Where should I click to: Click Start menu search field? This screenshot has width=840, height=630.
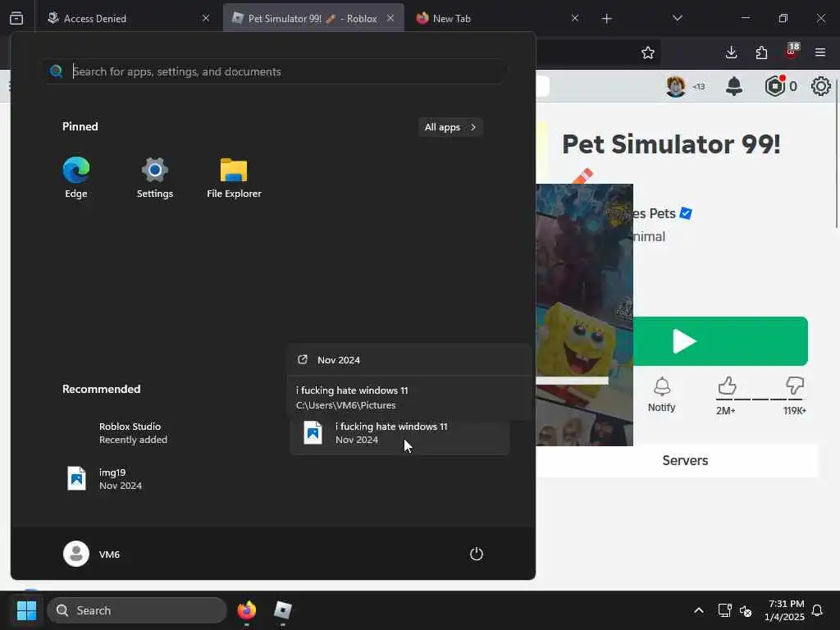[274, 71]
